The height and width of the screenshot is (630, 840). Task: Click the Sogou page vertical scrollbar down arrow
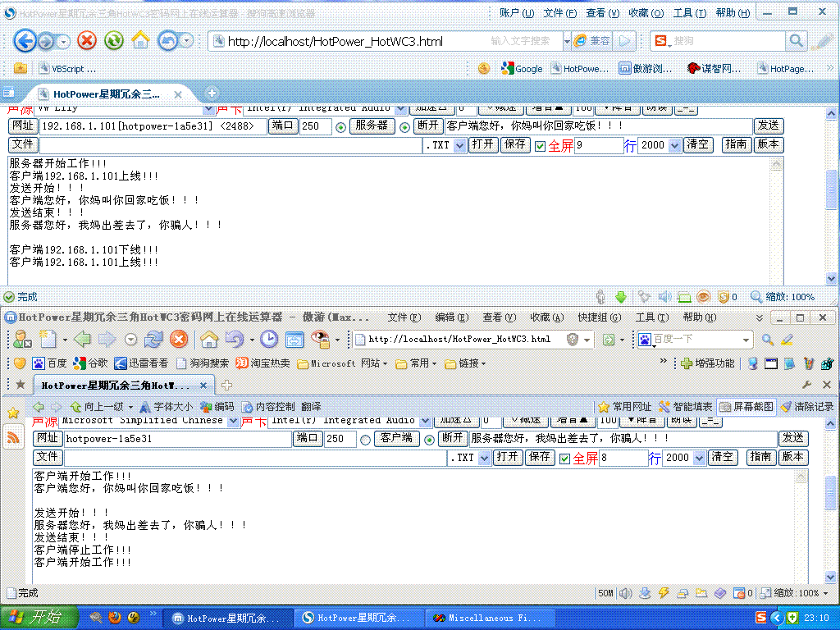pyautogui.click(x=831, y=278)
